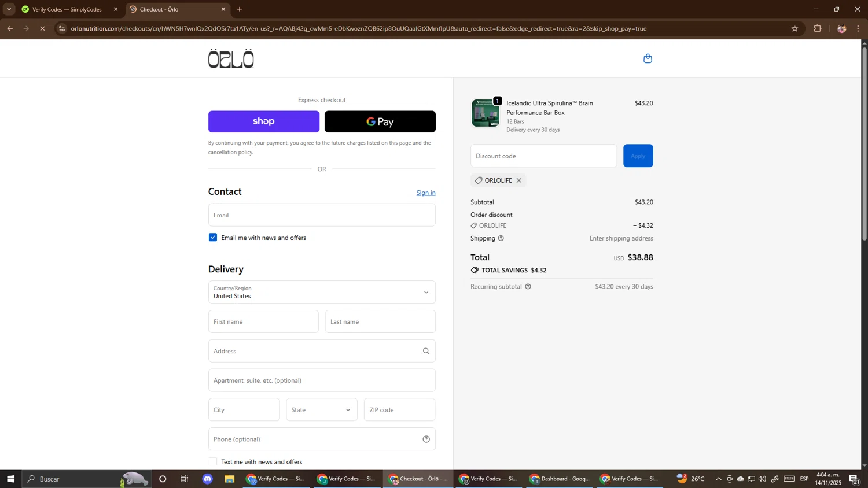Open the shopping bag cart icon

click(648, 58)
